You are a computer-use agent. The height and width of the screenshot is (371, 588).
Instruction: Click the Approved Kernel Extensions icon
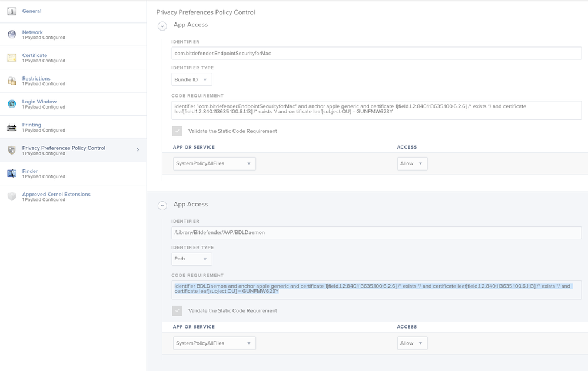[x=12, y=197]
